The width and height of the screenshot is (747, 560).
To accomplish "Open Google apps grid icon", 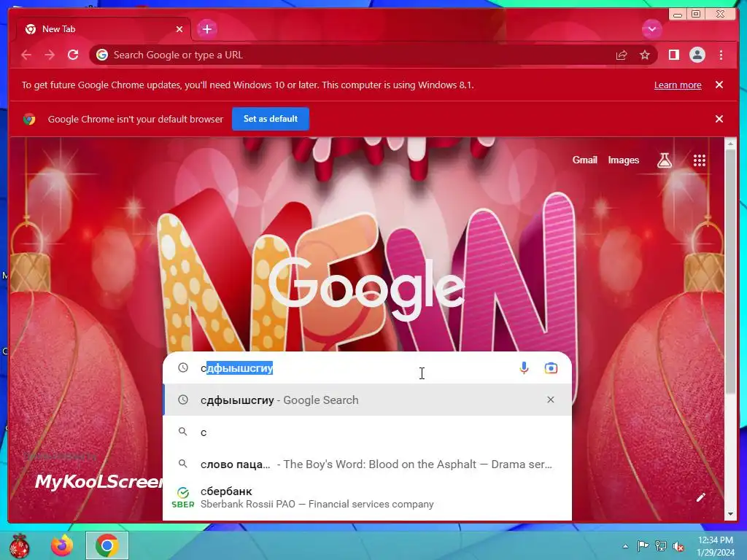I will coord(699,160).
